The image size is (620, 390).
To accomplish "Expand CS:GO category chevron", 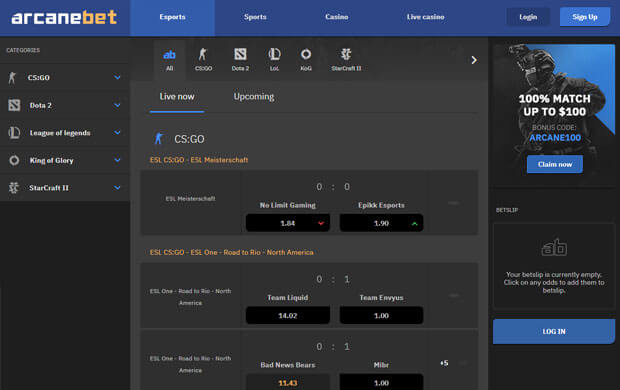I will 117,78.
